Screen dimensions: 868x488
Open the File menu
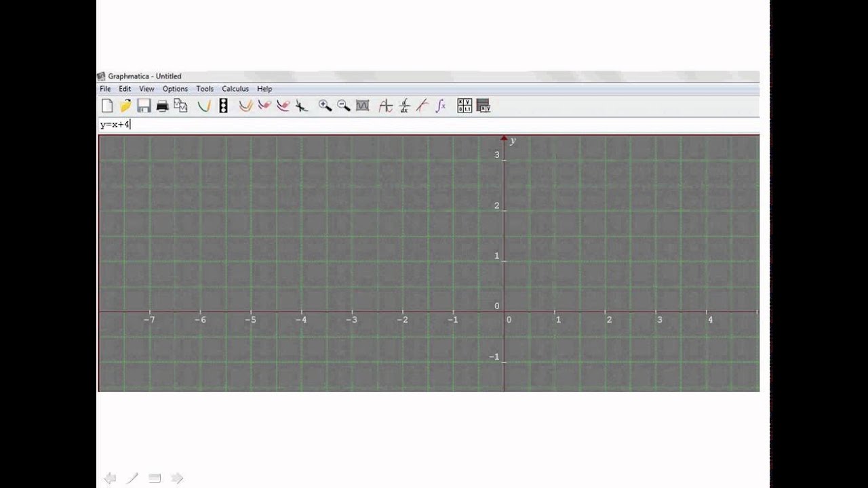[105, 89]
